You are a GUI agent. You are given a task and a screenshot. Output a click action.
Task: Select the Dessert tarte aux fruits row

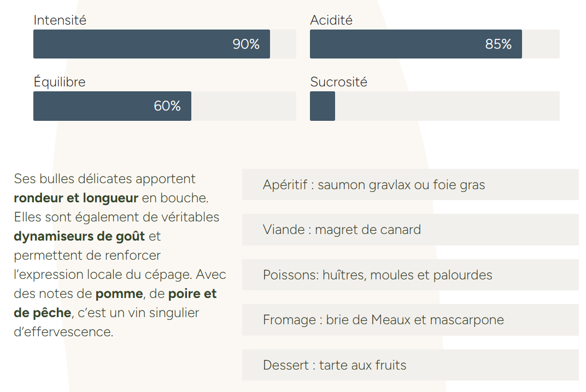pyautogui.click(x=410, y=365)
